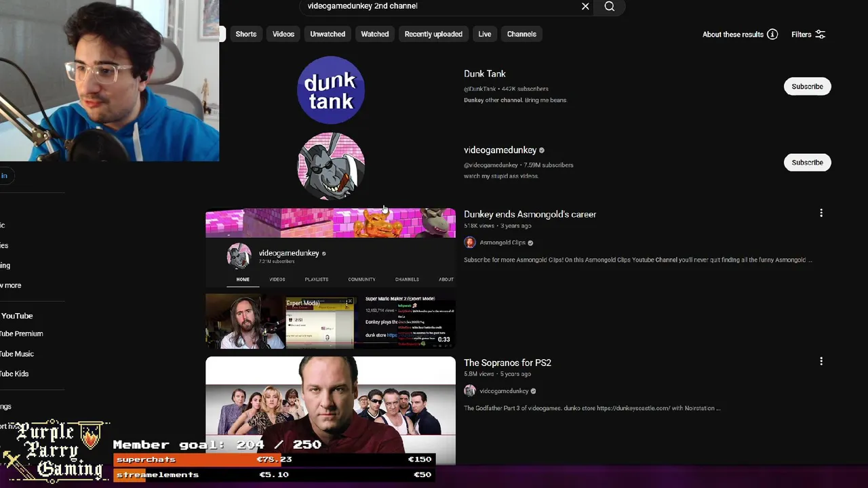Select the Channels filter chip
This screenshot has width=868, height=488.
(x=521, y=34)
